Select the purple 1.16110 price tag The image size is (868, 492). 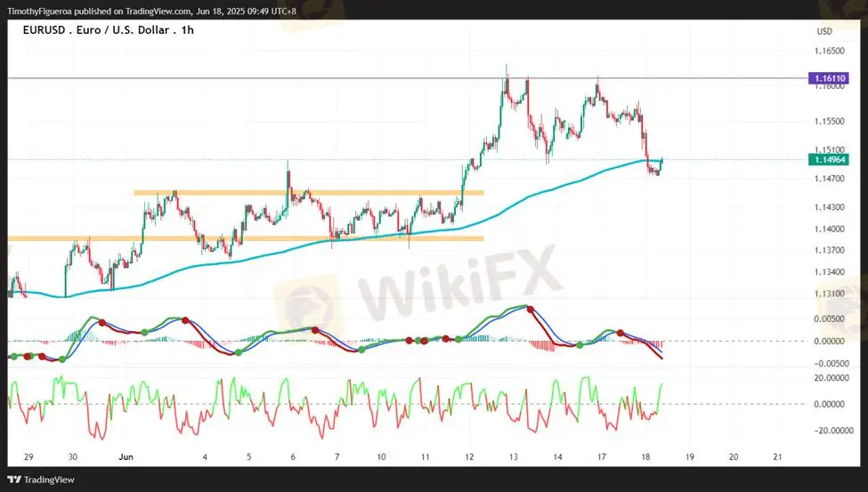click(x=829, y=78)
